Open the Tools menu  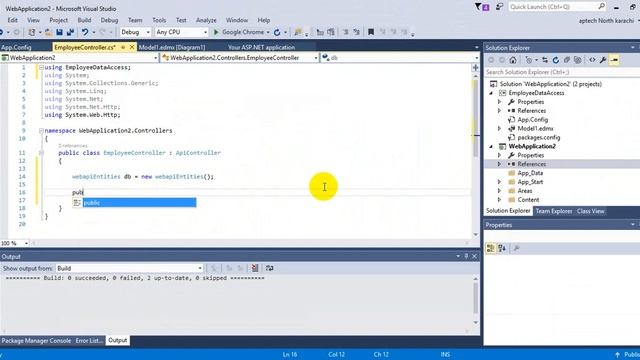point(159,20)
